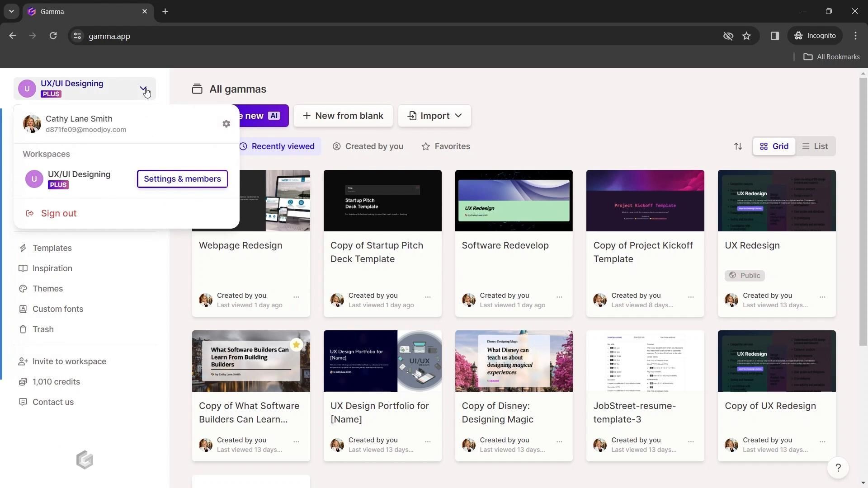
Task: Switch to Grid view
Action: [774, 146]
